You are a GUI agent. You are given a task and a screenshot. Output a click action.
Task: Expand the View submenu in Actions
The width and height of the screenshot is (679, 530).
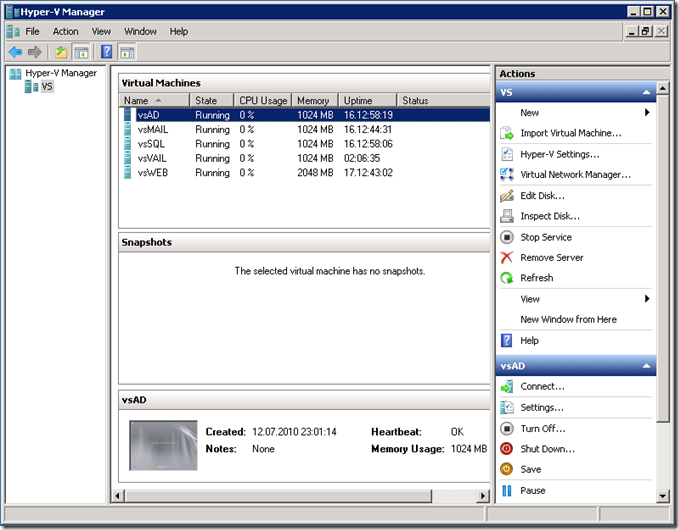(x=647, y=299)
